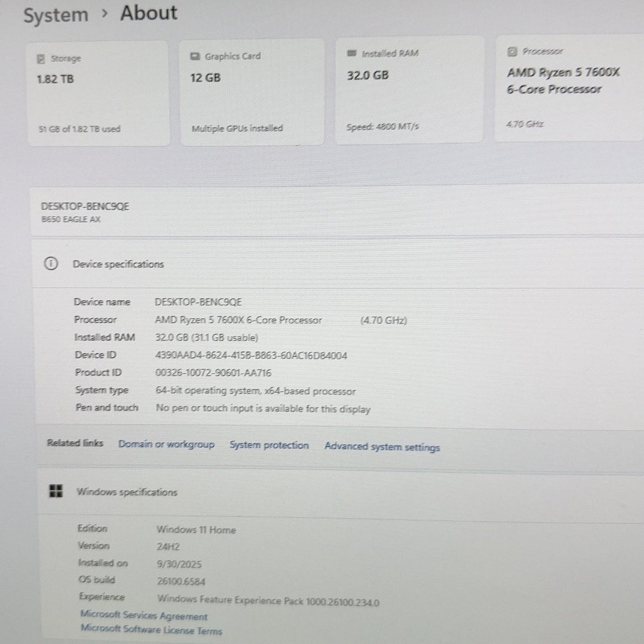Open the Microsoft Services Agreement link
This screenshot has width=644, height=644.
pyautogui.click(x=144, y=615)
